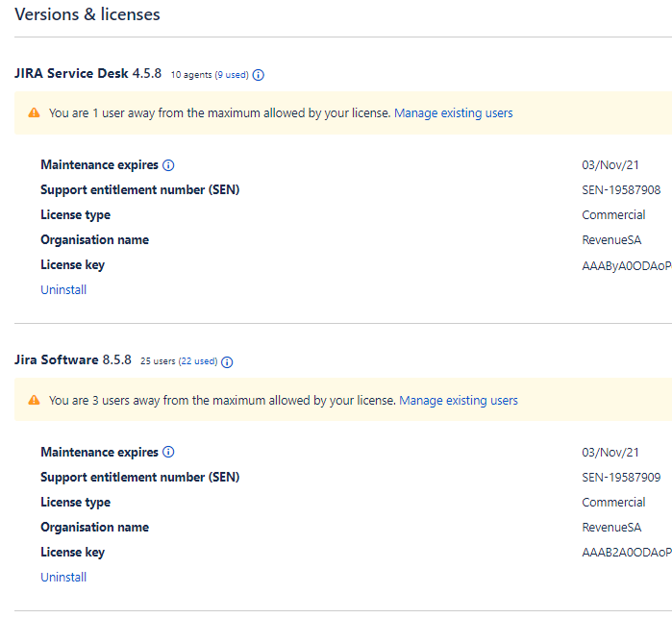This screenshot has height=618, width=672.
Task: Click Service Desk Commercial license type value
Action: click(613, 214)
